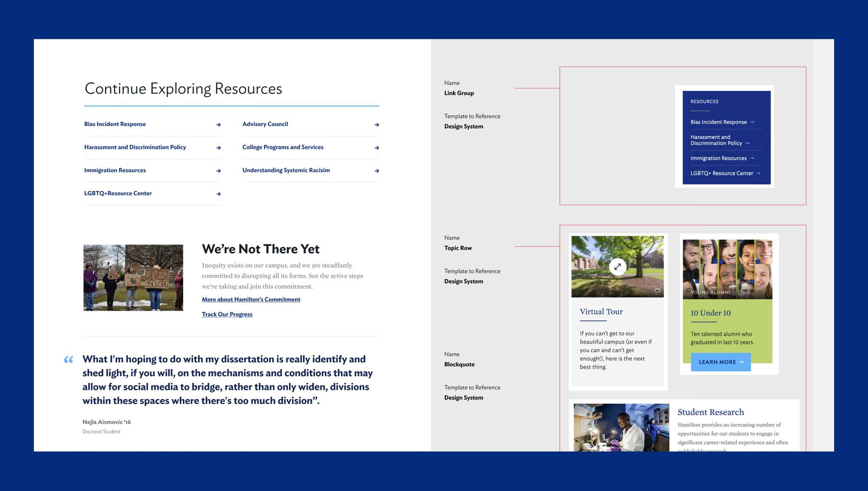Click arrow beside Harassment and Discrimination Policy

point(219,148)
